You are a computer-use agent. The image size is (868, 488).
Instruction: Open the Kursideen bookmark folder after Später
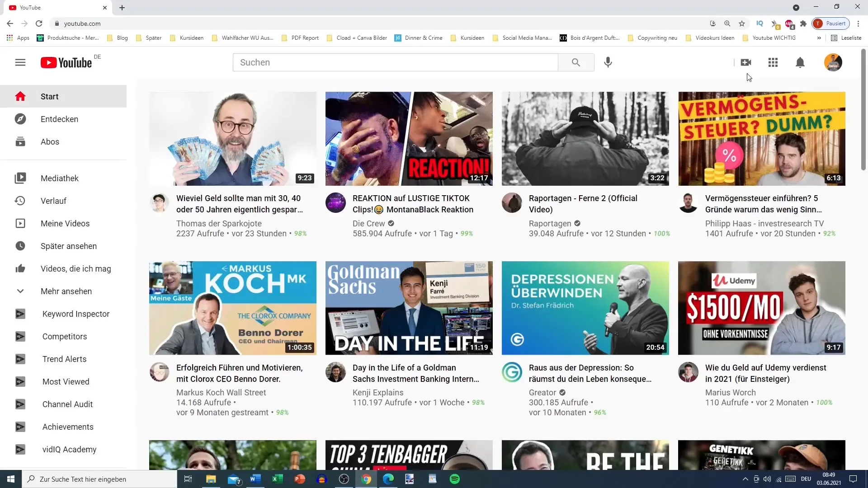(187, 38)
